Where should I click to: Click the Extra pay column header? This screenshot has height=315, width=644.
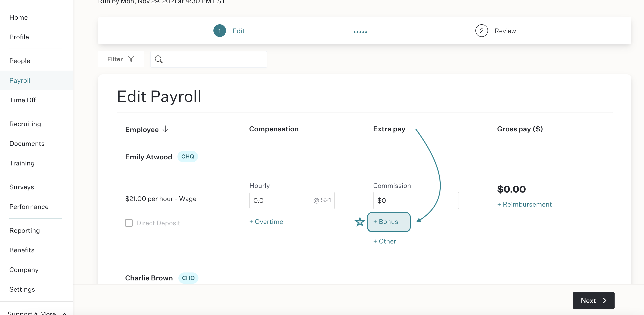[x=389, y=129]
